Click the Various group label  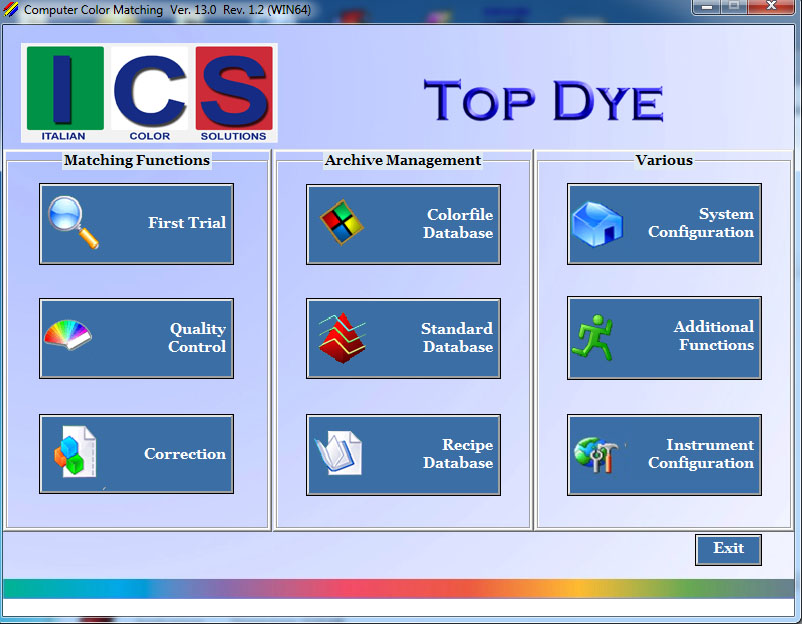click(664, 160)
